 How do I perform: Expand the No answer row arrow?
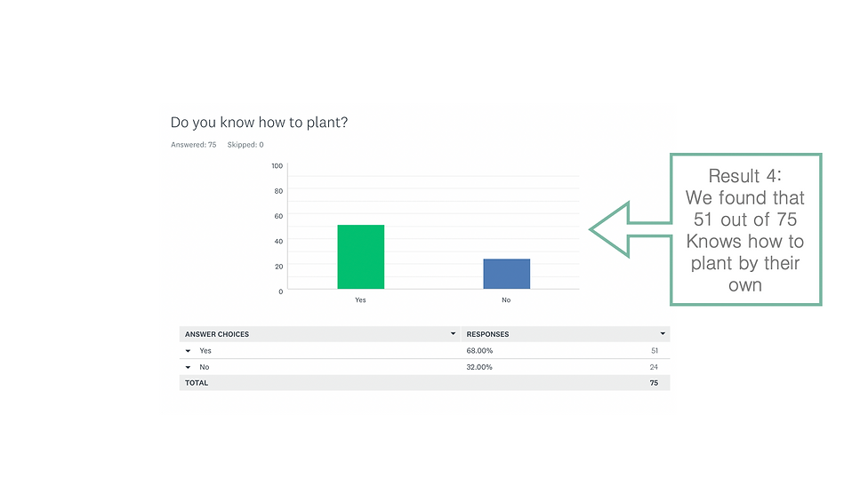pyautogui.click(x=189, y=367)
